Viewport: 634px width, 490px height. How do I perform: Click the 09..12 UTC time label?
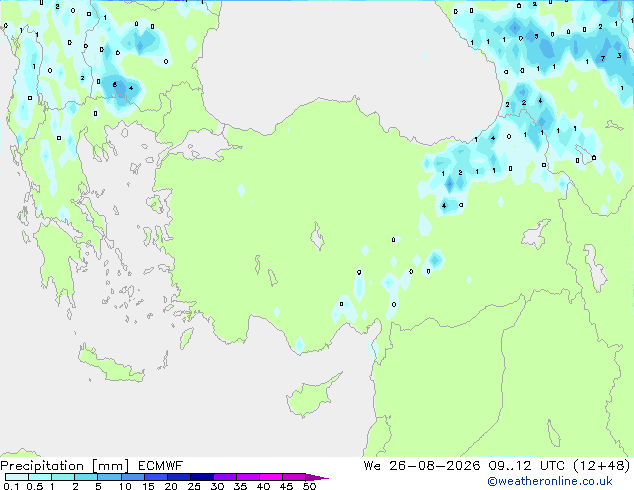point(526,466)
